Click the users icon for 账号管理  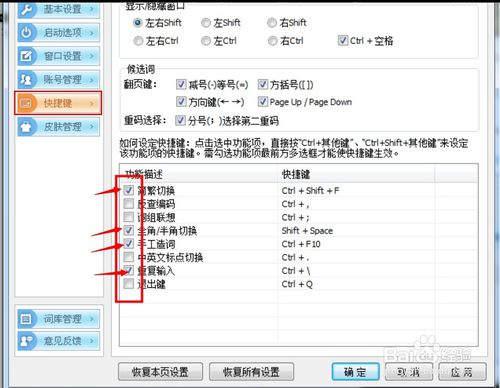pyautogui.click(x=26, y=79)
